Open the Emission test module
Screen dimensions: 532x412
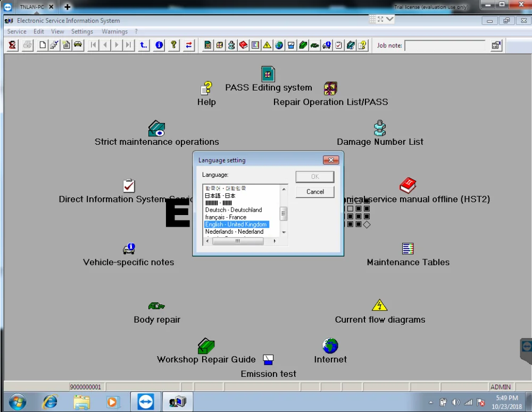pyautogui.click(x=268, y=360)
